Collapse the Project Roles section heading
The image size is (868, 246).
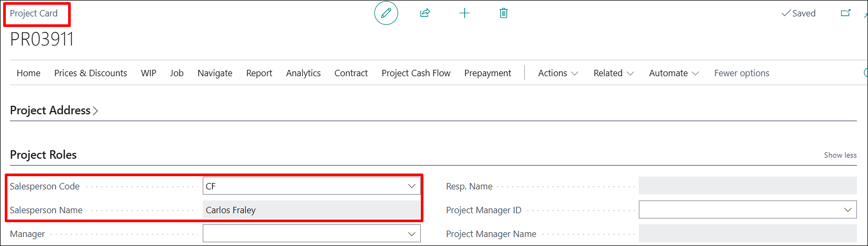click(x=43, y=154)
